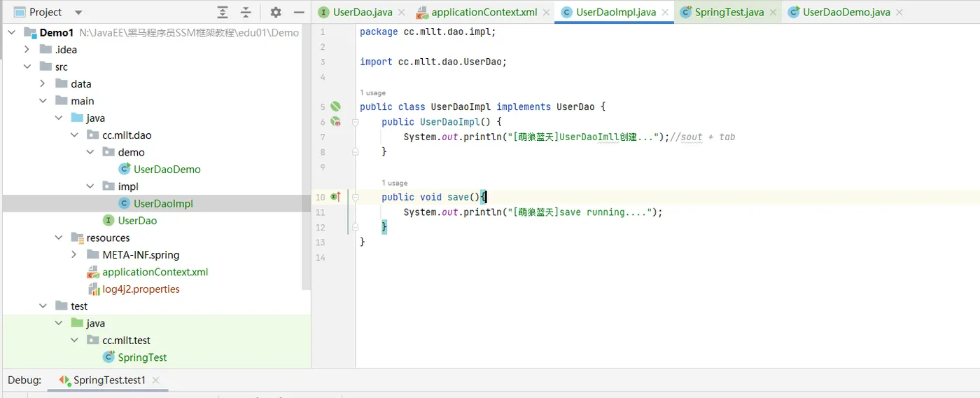
Task: Switch to applicationContext.xml tab
Action: pos(484,12)
